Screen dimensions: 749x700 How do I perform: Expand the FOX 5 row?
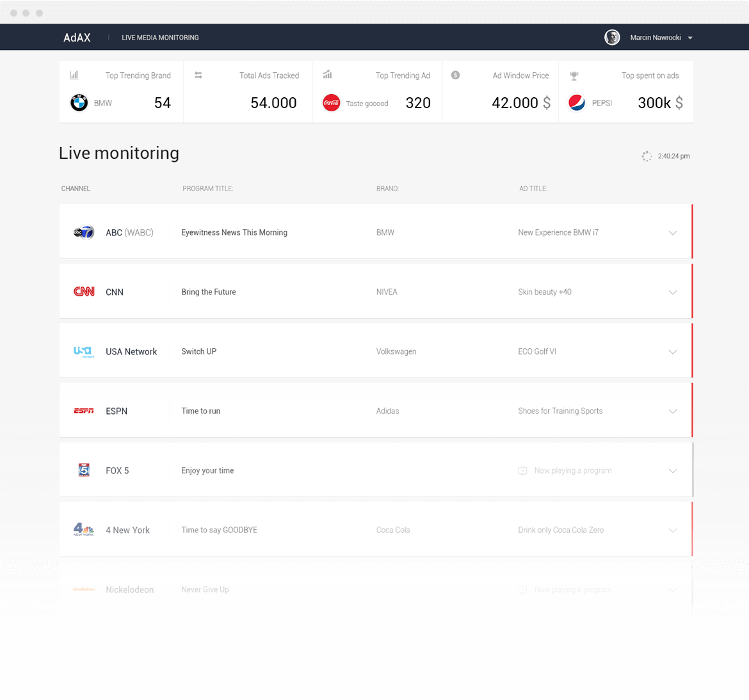point(673,472)
